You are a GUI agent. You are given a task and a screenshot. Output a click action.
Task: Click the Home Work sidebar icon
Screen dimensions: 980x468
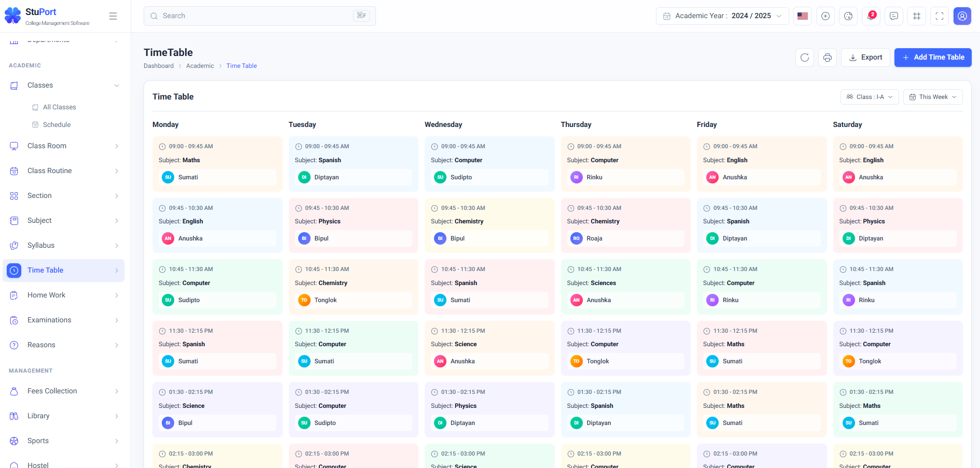[14, 295]
